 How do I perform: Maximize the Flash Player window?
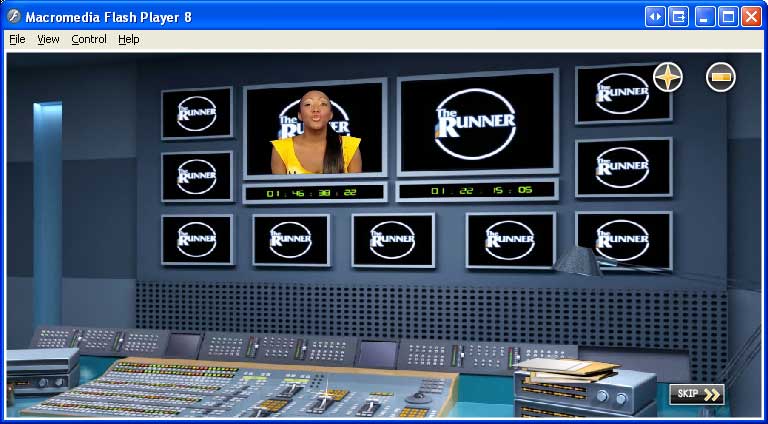click(x=728, y=17)
